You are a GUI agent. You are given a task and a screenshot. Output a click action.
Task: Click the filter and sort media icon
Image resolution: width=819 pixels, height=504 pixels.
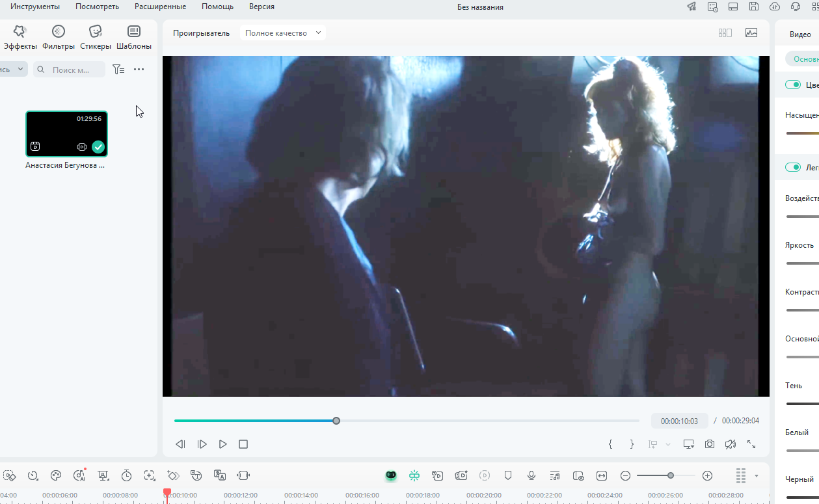tap(118, 70)
